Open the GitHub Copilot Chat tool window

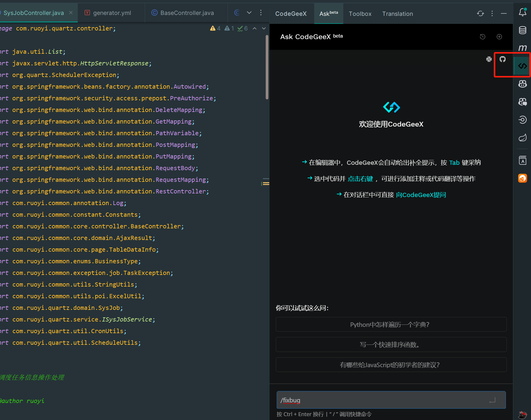(522, 102)
